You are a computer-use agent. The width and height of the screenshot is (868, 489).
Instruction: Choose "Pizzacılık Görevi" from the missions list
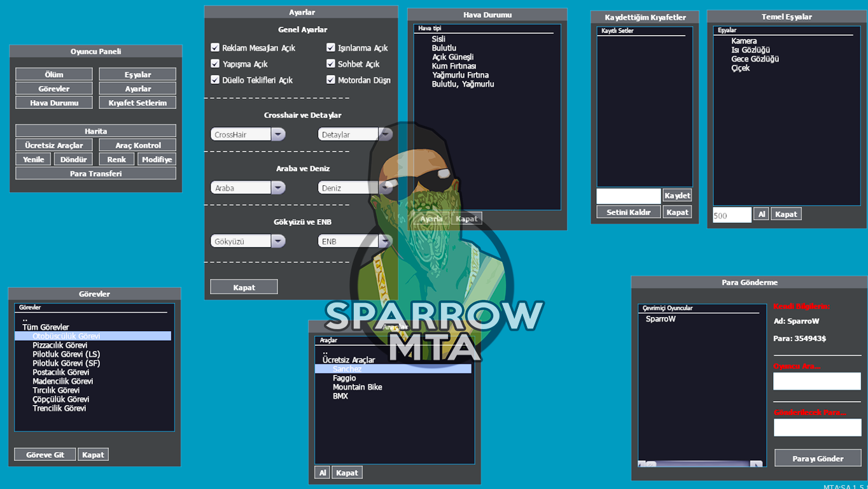coord(62,344)
